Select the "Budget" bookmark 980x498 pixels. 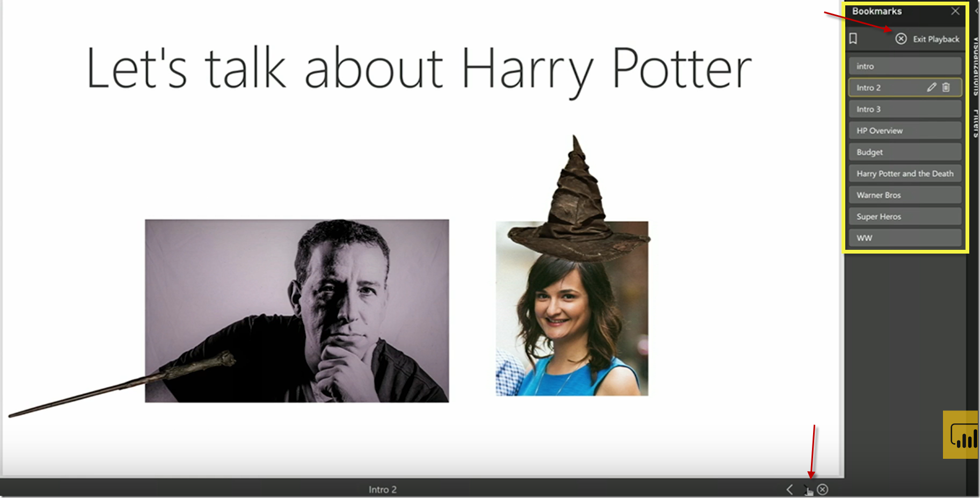[x=905, y=152]
